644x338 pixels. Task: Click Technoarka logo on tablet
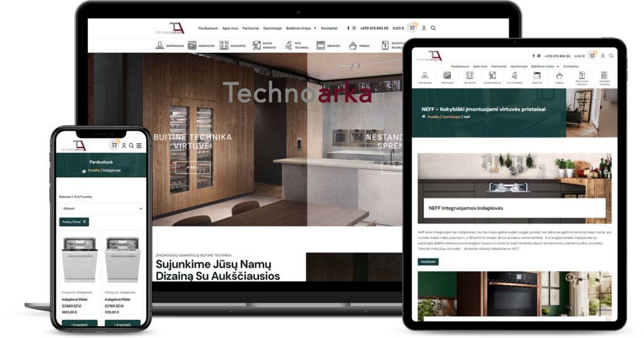[429, 56]
